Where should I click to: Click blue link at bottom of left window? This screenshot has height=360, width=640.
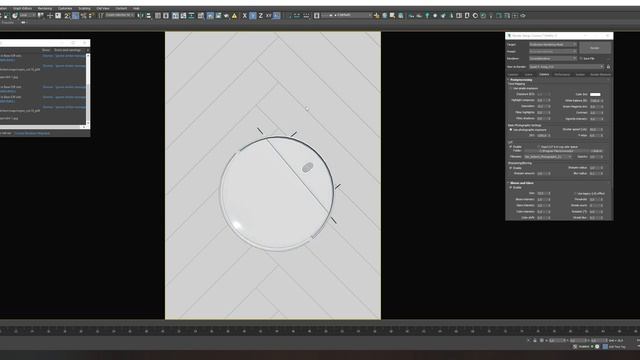(x=32, y=133)
